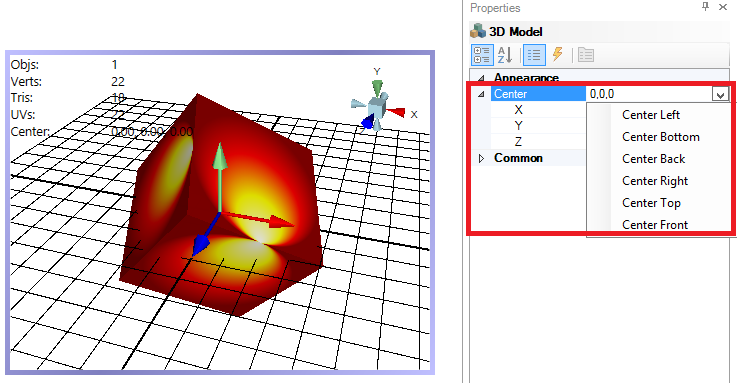Open the Property Pages icon
The width and height of the screenshot is (737, 383).
click(x=586, y=55)
